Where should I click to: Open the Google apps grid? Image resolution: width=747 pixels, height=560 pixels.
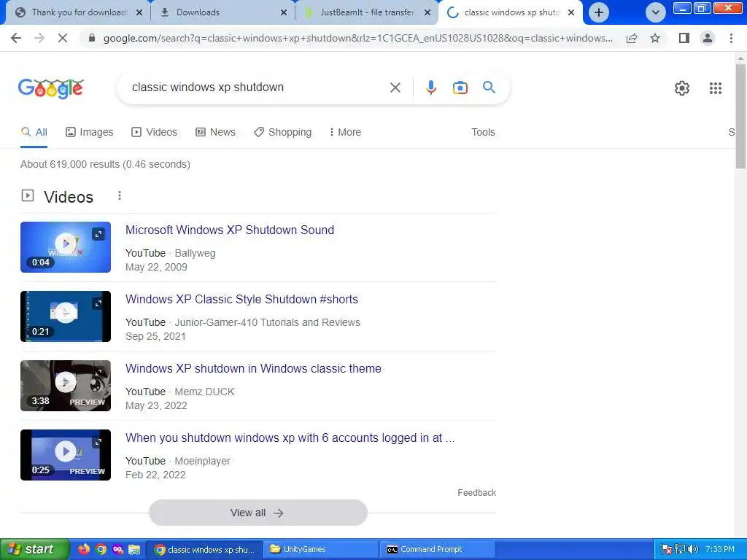[715, 88]
